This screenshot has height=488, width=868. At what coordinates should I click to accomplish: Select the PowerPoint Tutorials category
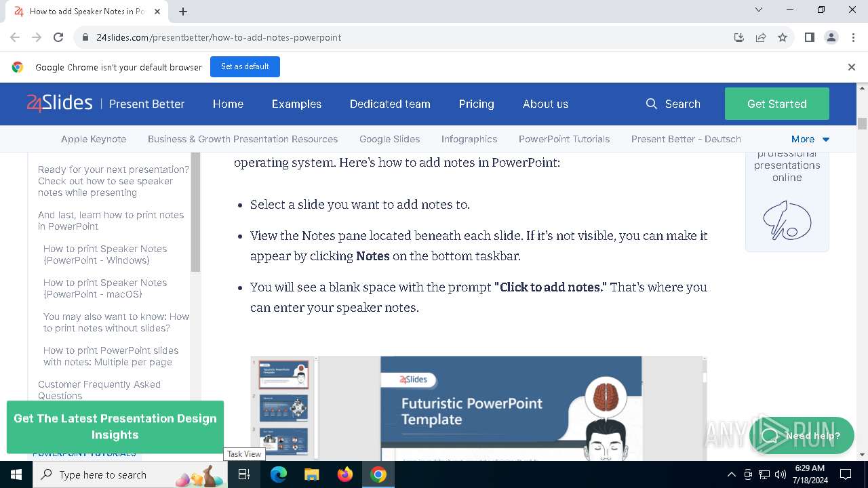564,139
